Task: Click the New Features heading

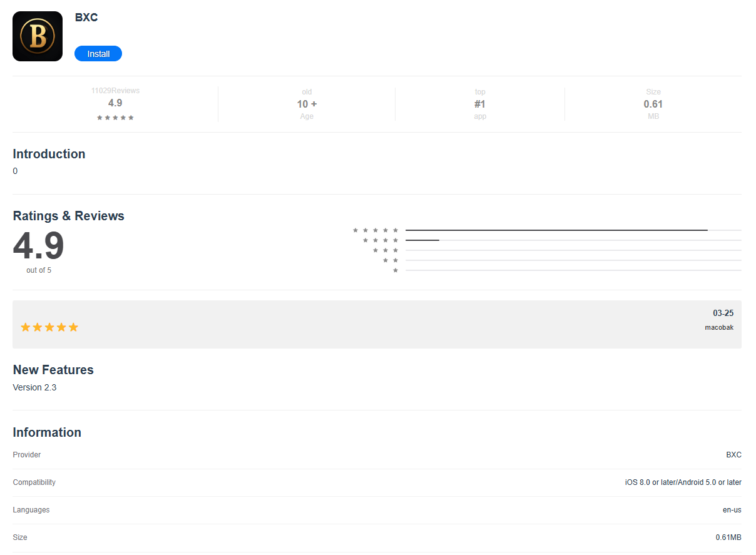Action: 53,370
